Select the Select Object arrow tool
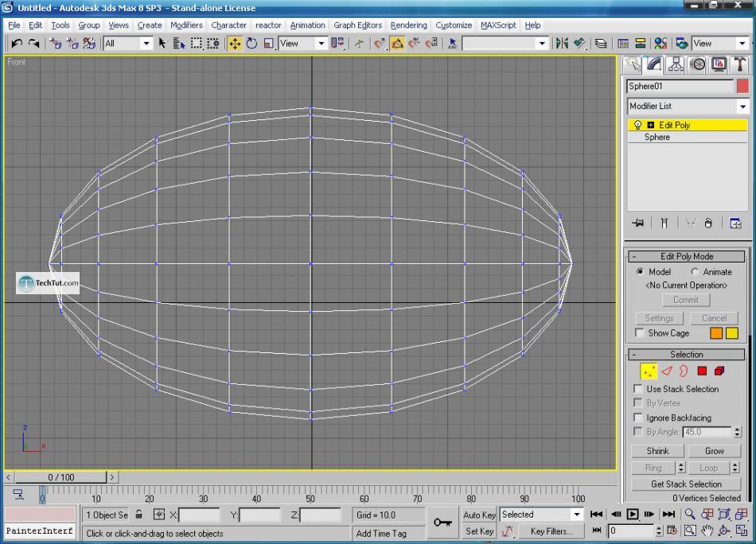The image size is (756, 544). (x=162, y=44)
